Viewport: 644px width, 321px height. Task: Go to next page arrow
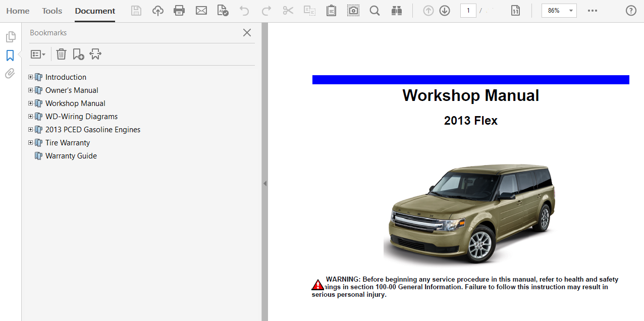[445, 11]
